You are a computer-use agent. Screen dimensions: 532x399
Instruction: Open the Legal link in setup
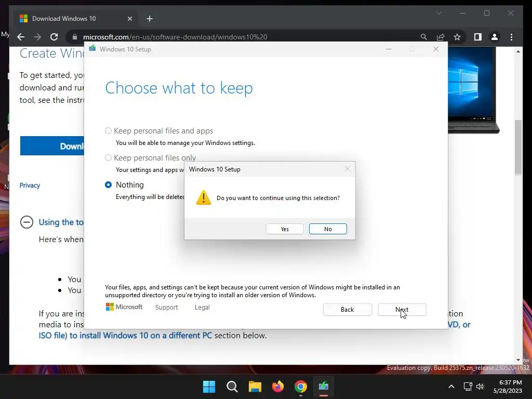click(x=202, y=308)
